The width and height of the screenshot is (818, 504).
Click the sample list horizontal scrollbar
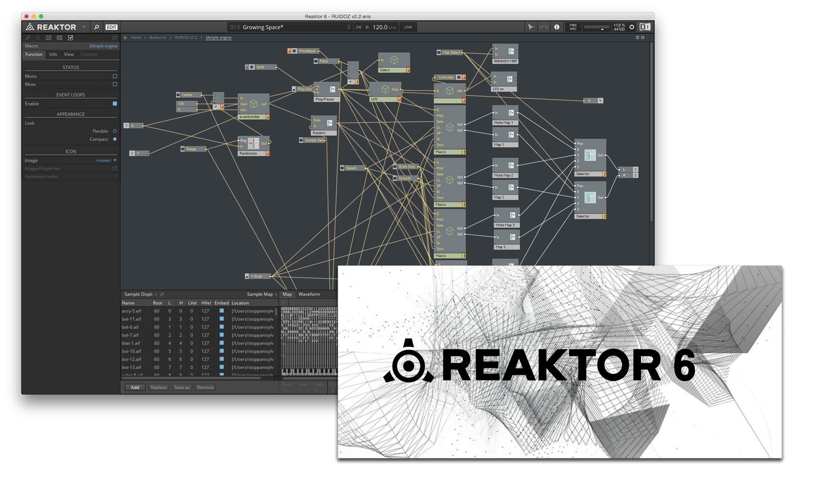coord(191,378)
